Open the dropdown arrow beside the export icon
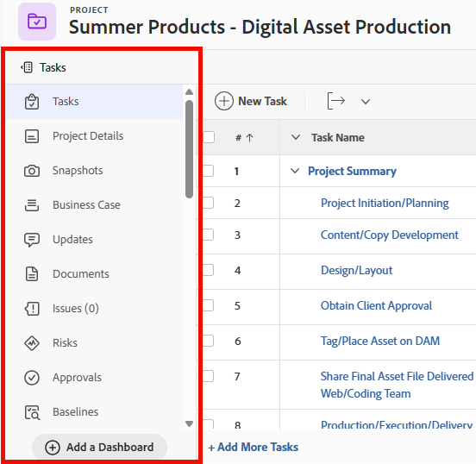This screenshot has height=464, width=476. pos(366,102)
